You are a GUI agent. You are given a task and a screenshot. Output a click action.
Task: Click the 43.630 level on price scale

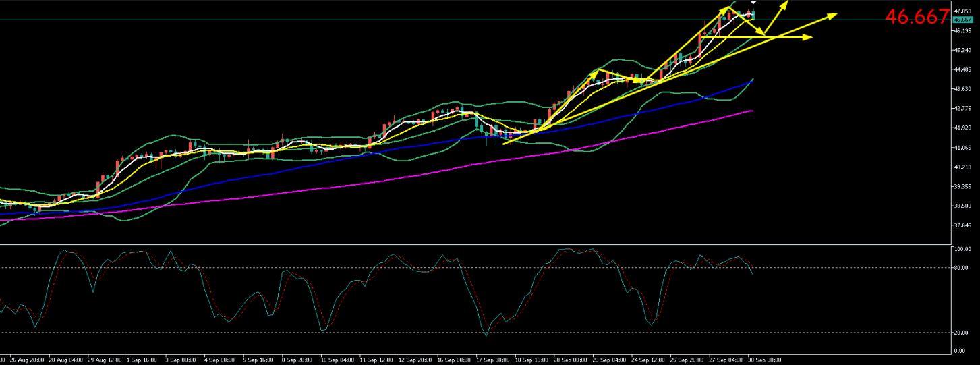coord(962,89)
